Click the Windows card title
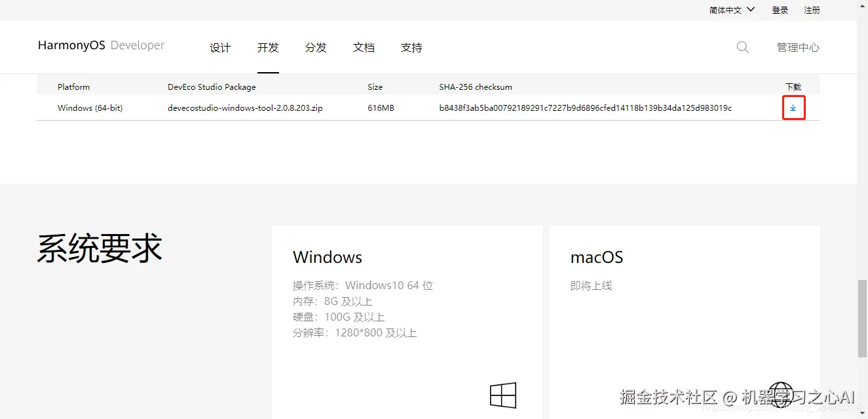 click(x=328, y=257)
